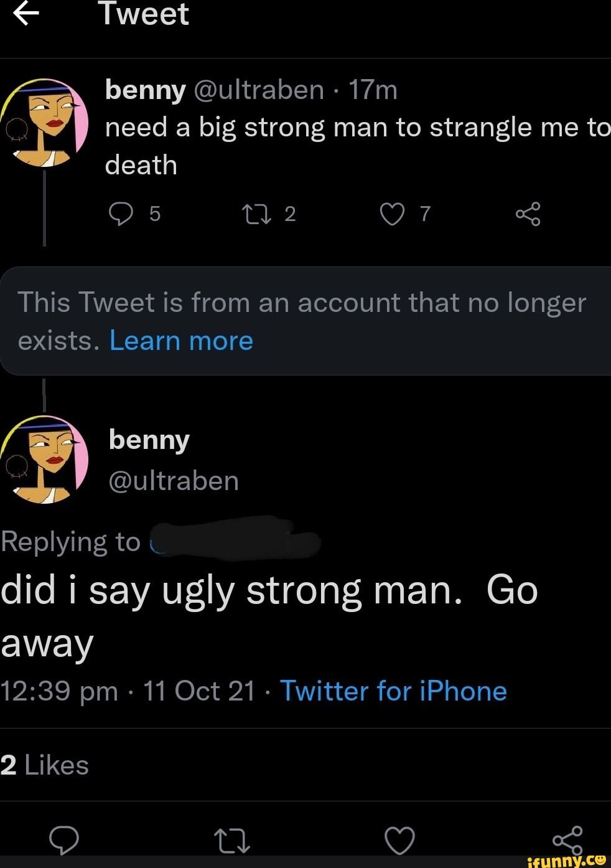Tap the back arrow icon
The image size is (611, 868).
pyautogui.click(x=26, y=13)
